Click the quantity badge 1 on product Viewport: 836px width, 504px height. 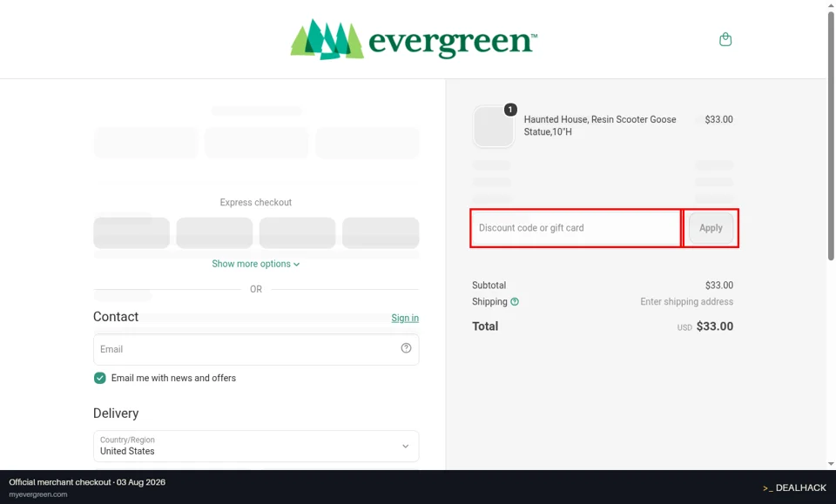coord(510,109)
